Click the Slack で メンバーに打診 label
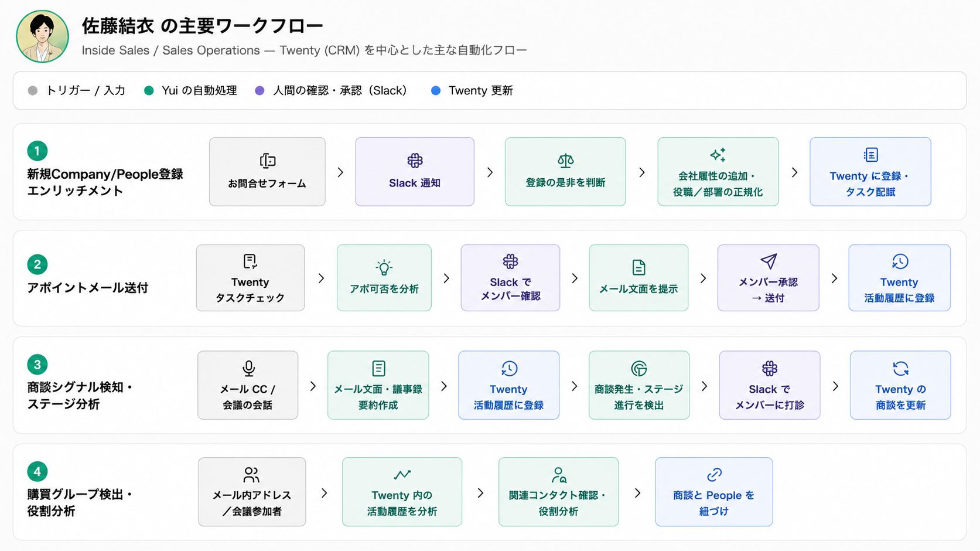 pos(770,397)
